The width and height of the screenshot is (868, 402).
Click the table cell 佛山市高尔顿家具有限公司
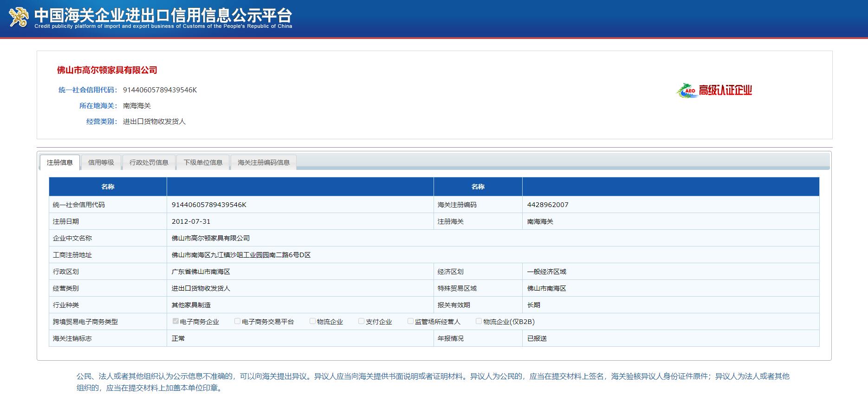211,238
